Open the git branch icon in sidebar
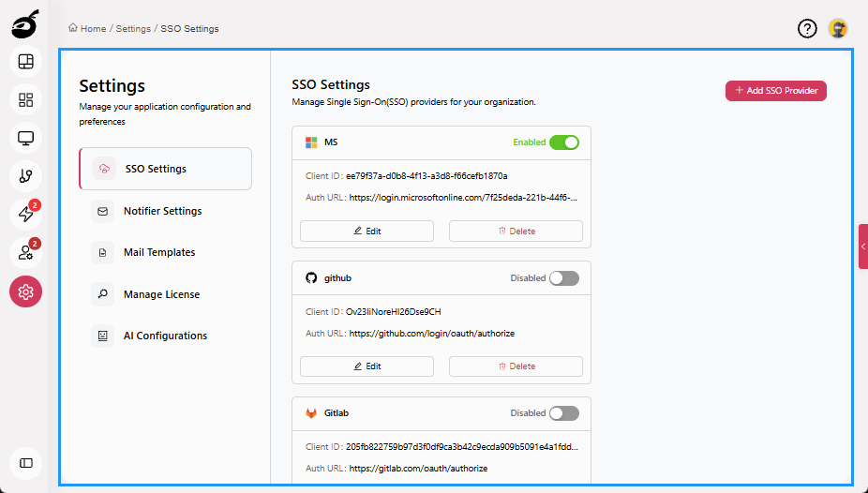This screenshot has width=868, height=493. (x=25, y=176)
